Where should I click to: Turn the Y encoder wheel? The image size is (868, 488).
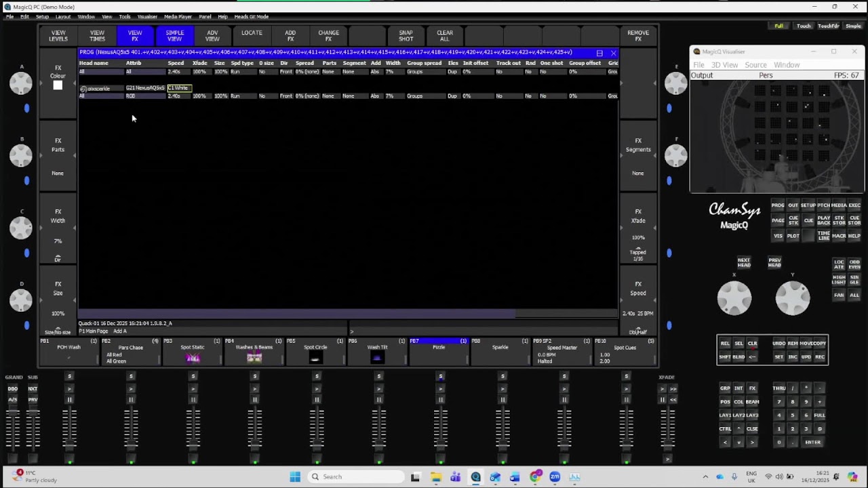(793, 298)
